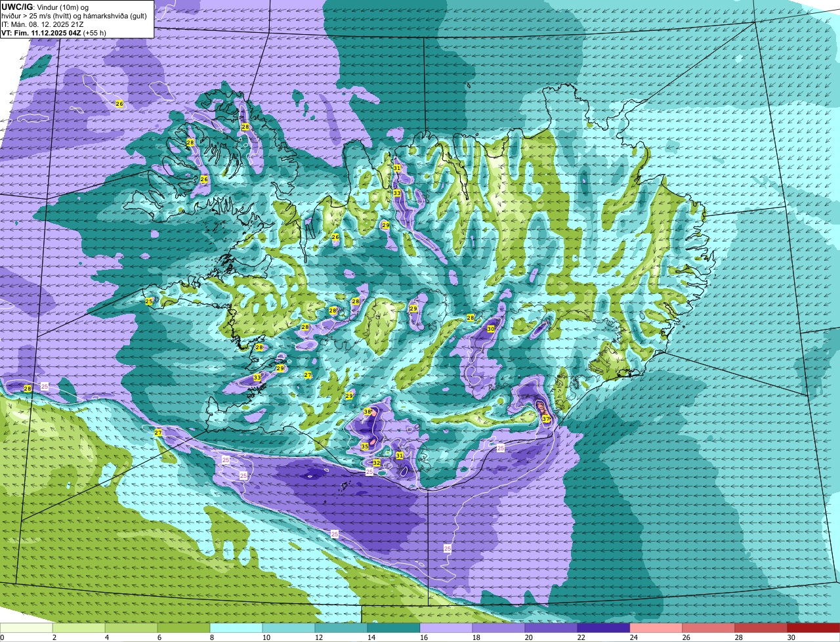Click the 2–4 m/s legend color band
The image size is (840, 642).
tap(79, 628)
